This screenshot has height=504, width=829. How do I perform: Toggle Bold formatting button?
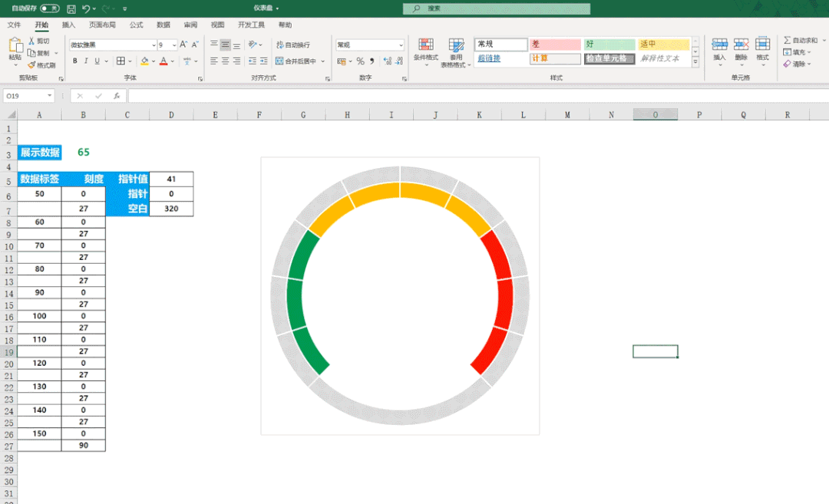click(x=74, y=61)
